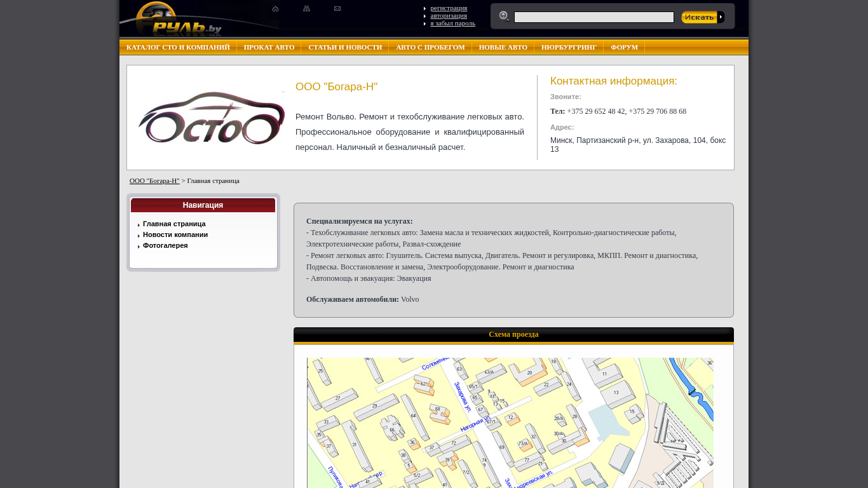
Task: Open Новости компании in navigation panel
Action: click(175, 234)
